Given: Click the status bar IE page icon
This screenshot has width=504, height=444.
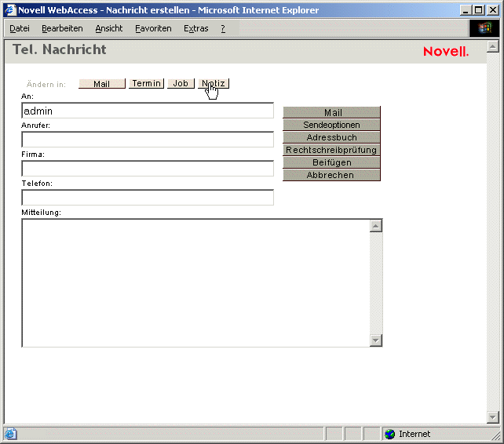Looking at the screenshot, I should pos(10,434).
